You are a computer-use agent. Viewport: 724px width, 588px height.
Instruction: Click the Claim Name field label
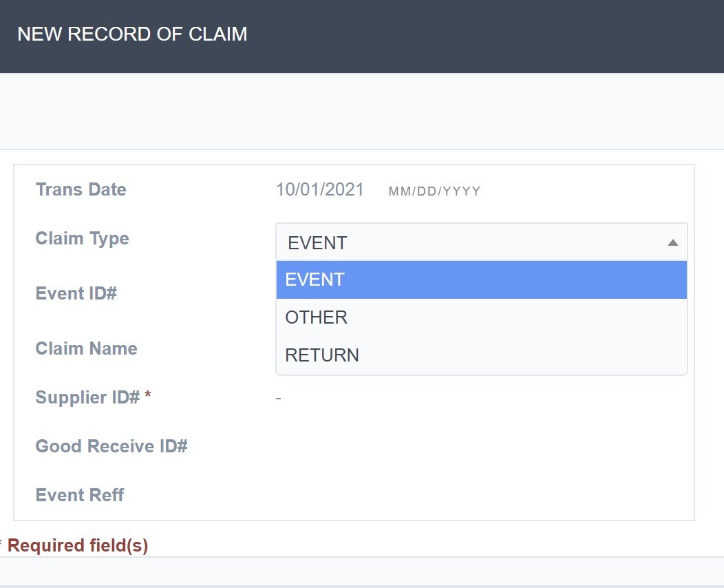point(87,348)
